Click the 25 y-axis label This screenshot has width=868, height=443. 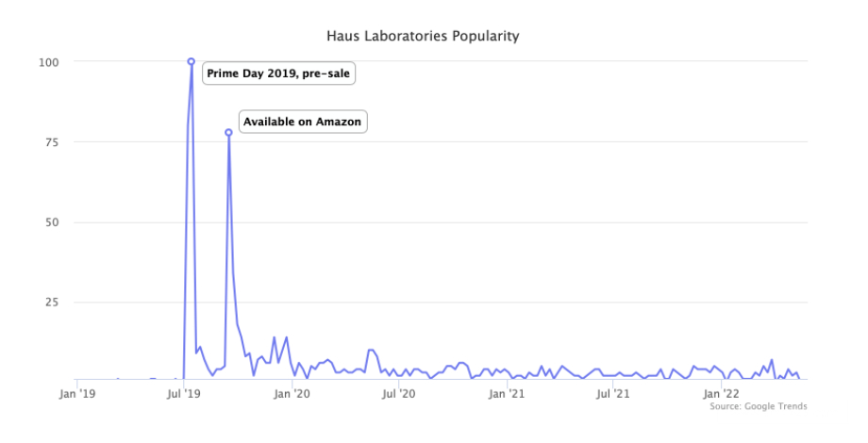52,303
